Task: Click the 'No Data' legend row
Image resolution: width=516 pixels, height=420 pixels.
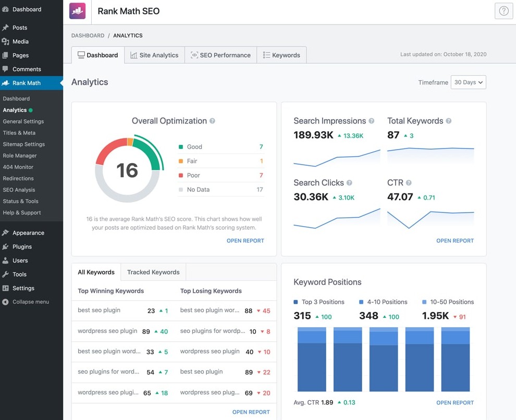Action: (x=221, y=190)
